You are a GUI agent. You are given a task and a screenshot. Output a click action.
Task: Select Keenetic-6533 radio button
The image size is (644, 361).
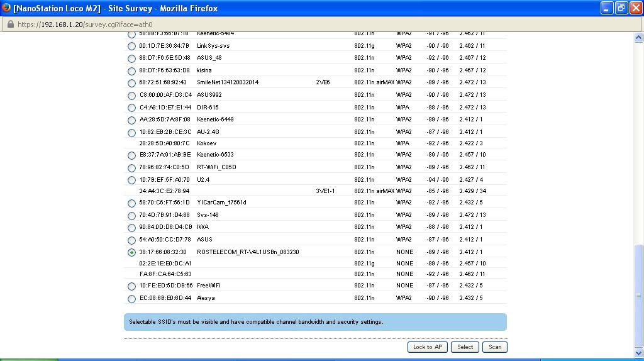[131, 155]
